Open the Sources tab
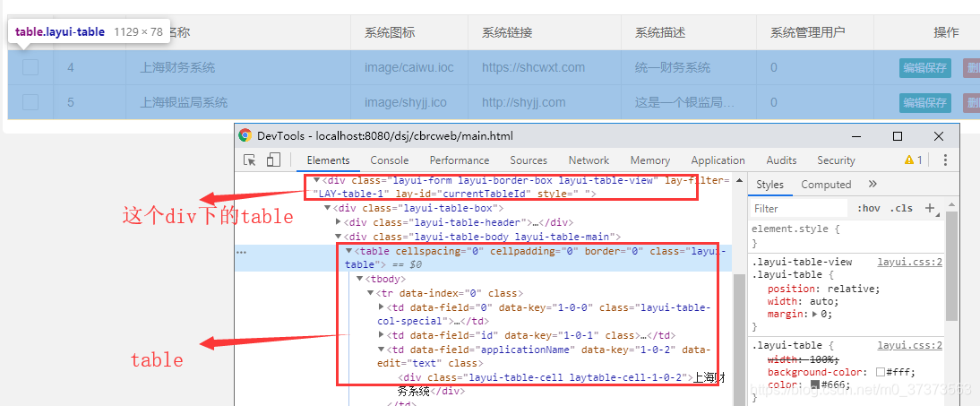Viewport: 980px width, 406px height. [529, 160]
